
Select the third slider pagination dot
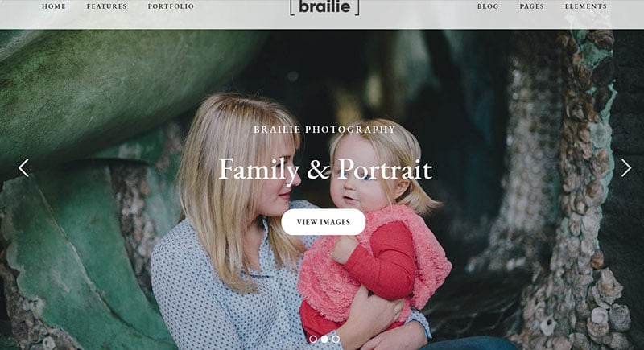coord(336,340)
